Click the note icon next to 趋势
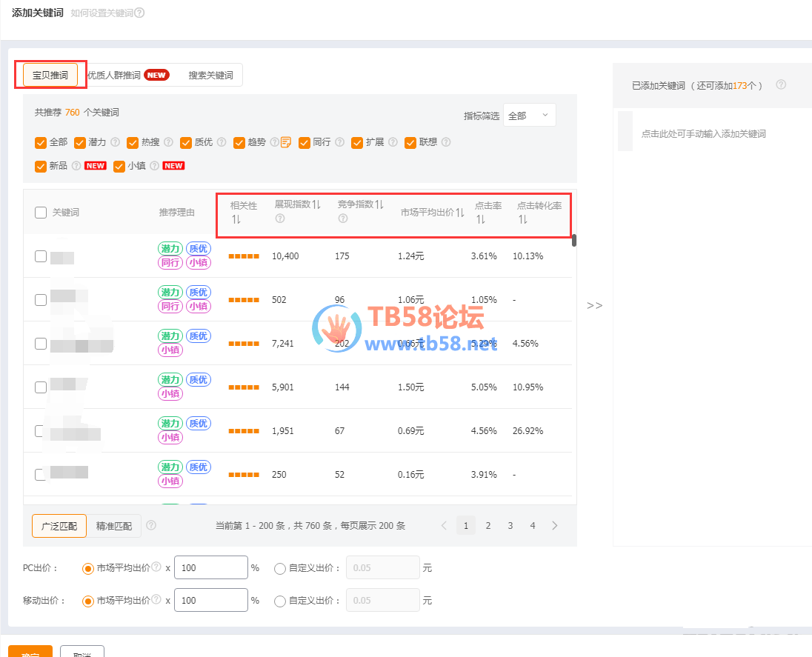This screenshot has width=812, height=657. tap(286, 142)
